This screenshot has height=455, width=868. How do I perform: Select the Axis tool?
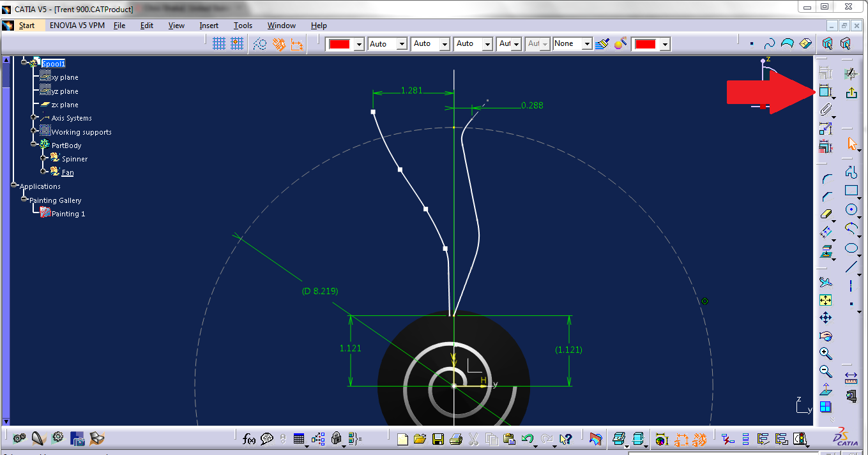pos(851,285)
